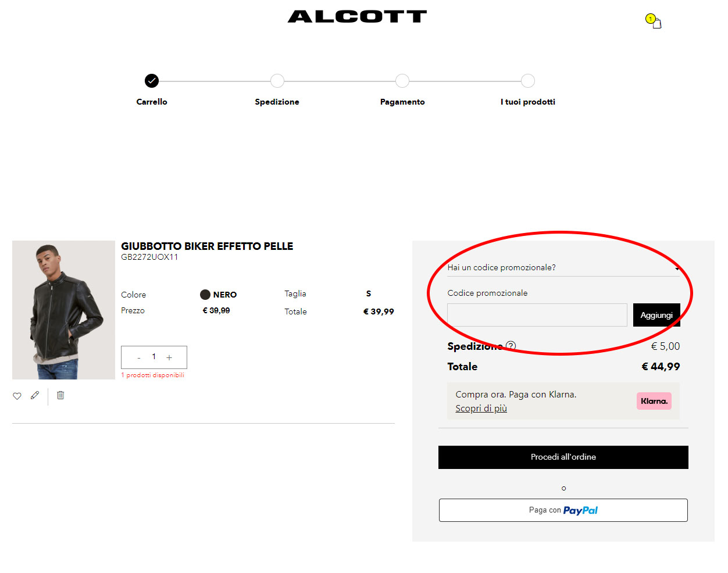
Task: Select the completed Carrello checkout step circle
Action: 151,81
